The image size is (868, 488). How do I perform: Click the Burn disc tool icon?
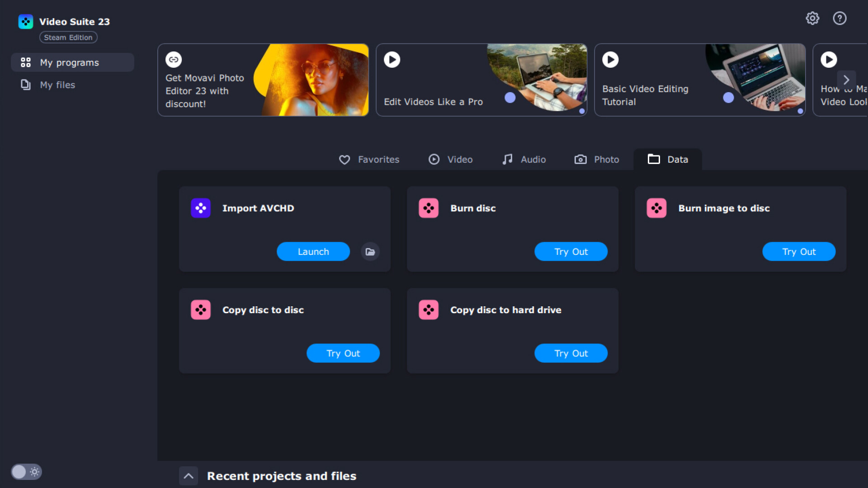429,208
